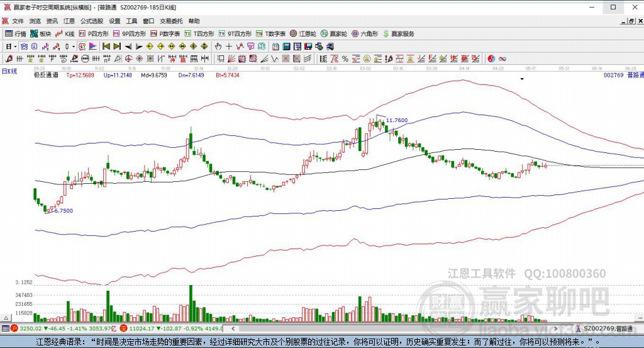This screenshot has width=644, height=348.
Task: Open the 江恩 menu
Action: (x=69, y=21)
